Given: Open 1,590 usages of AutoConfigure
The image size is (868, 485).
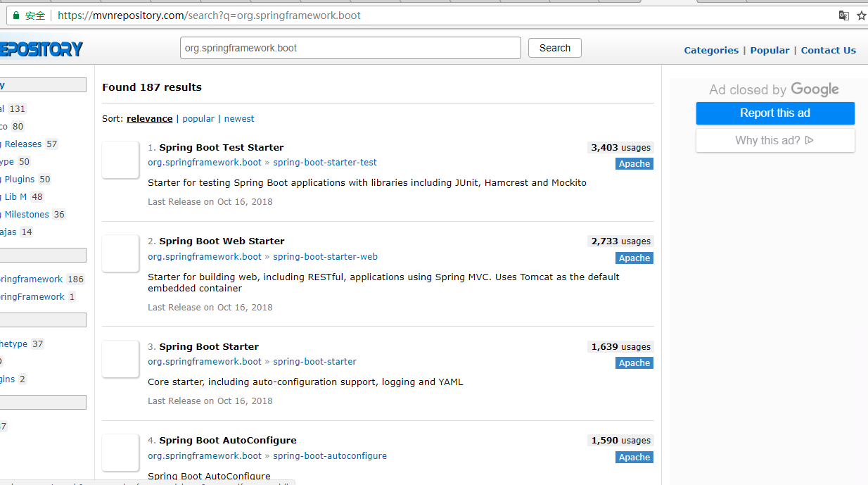Looking at the screenshot, I should pos(620,441).
